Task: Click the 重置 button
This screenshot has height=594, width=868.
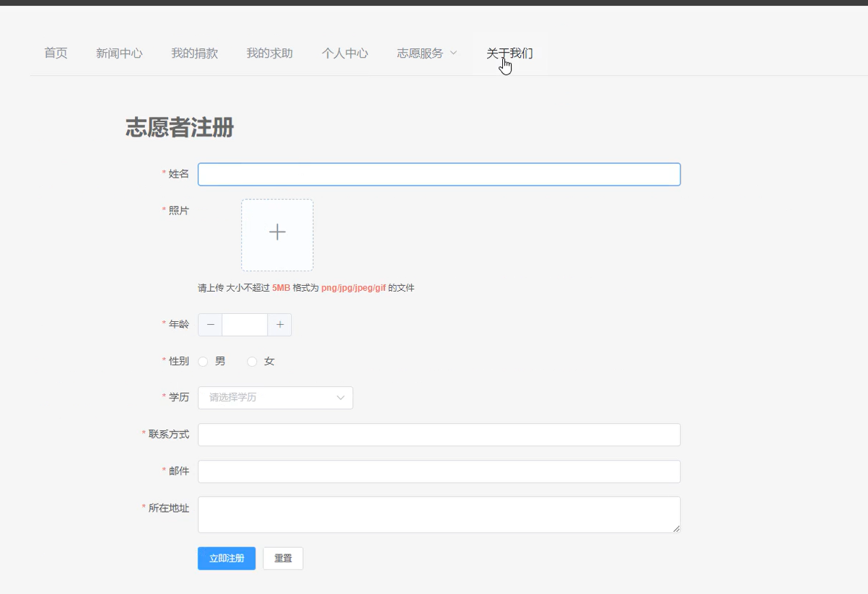Action: click(x=283, y=559)
